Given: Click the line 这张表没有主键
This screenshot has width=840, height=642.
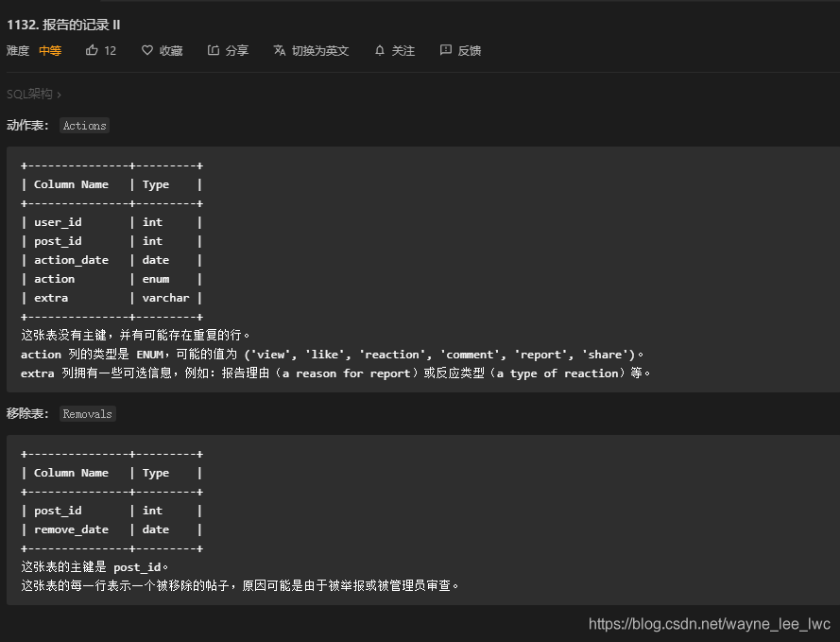Looking at the screenshot, I should [x=135, y=336].
